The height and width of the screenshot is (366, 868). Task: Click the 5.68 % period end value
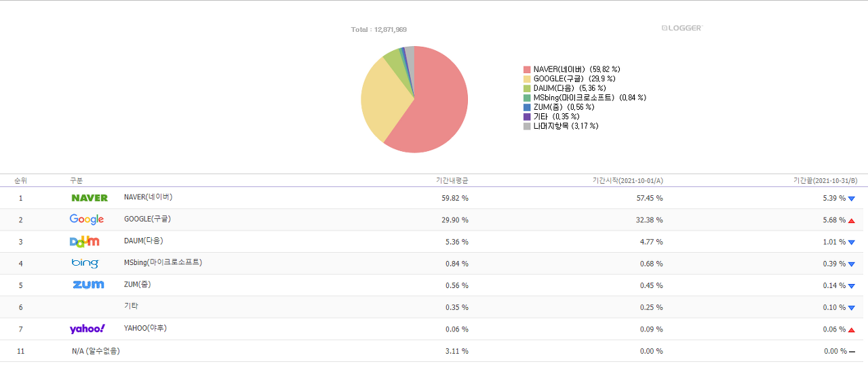point(834,220)
